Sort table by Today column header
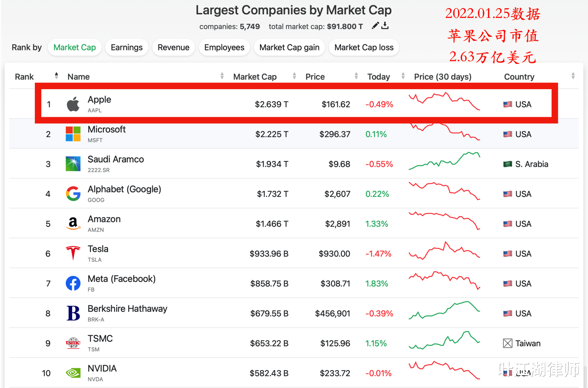588x388 pixels. (379, 77)
